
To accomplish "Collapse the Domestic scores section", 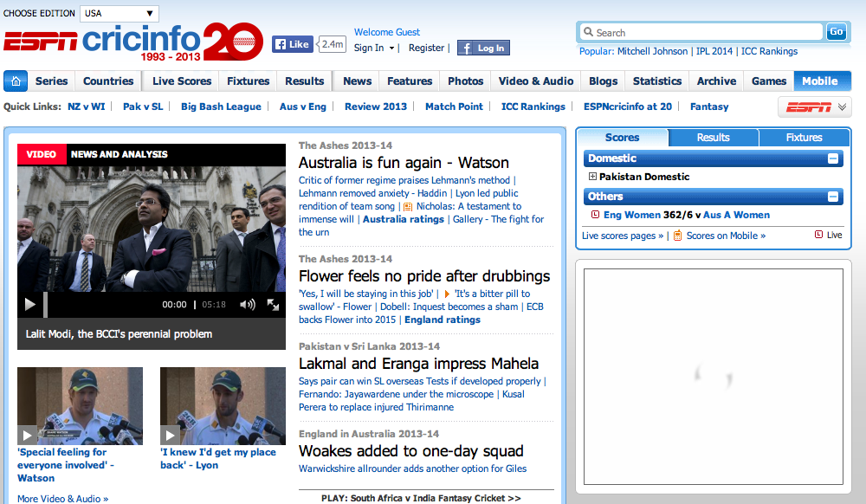I will click(833, 158).
